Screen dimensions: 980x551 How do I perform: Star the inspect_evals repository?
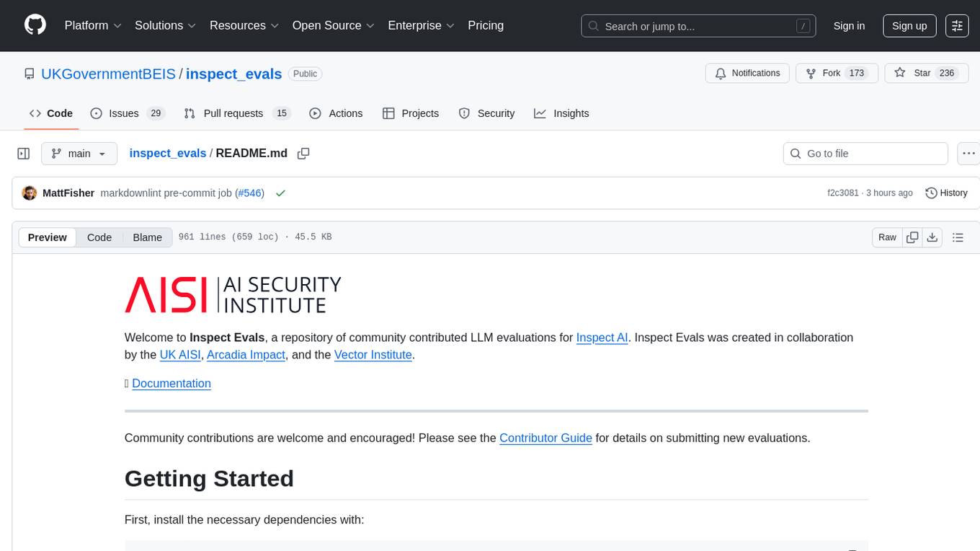(912, 73)
